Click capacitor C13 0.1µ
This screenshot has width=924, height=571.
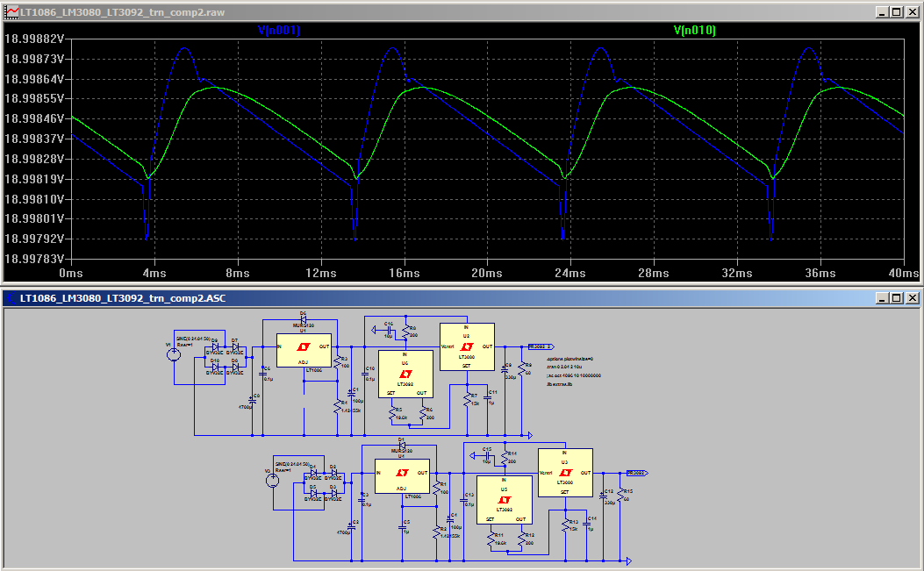(x=464, y=500)
